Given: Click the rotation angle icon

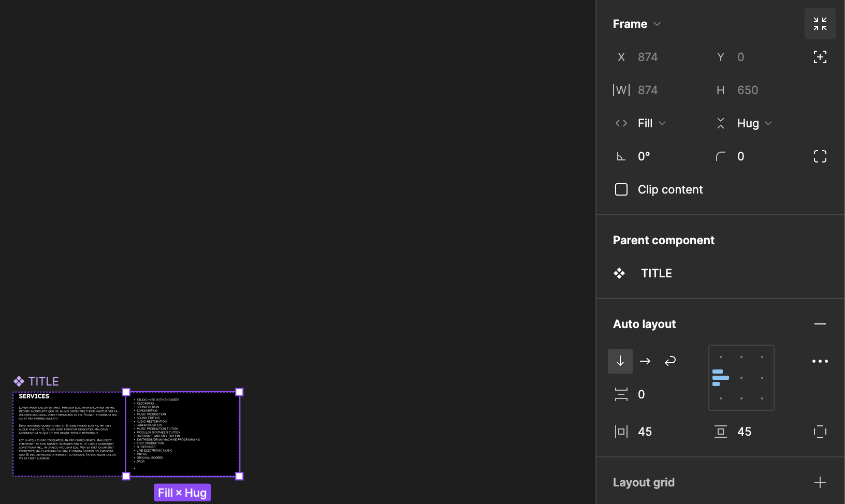Looking at the screenshot, I should [621, 156].
